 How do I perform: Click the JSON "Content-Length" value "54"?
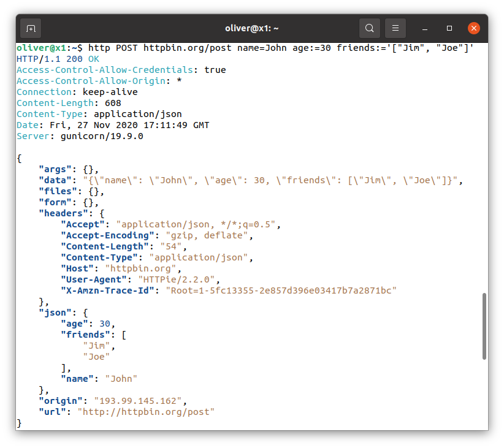(x=170, y=246)
